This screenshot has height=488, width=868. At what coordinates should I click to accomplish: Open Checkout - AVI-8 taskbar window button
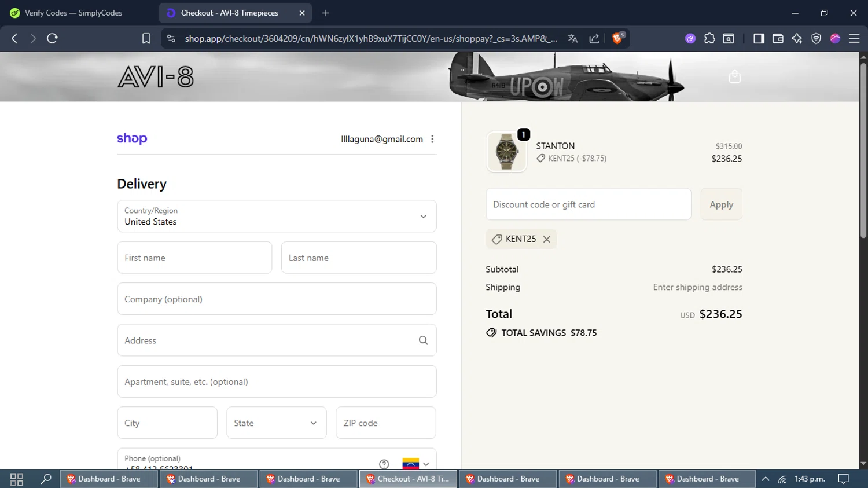[409, 479]
